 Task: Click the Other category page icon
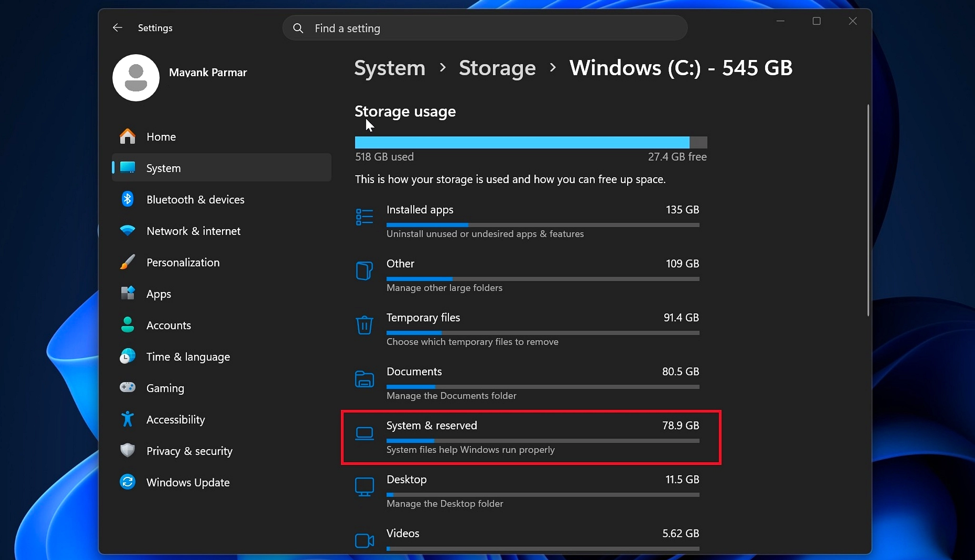(x=365, y=271)
